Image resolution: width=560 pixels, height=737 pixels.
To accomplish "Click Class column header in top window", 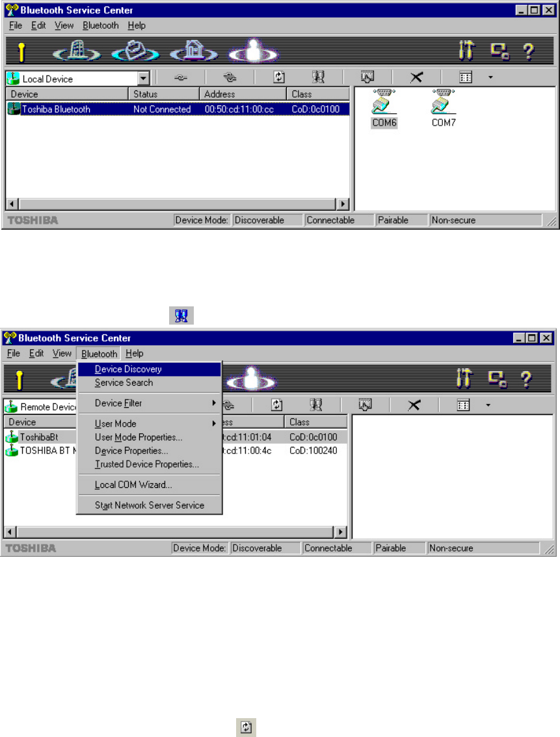I will point(318,94).
